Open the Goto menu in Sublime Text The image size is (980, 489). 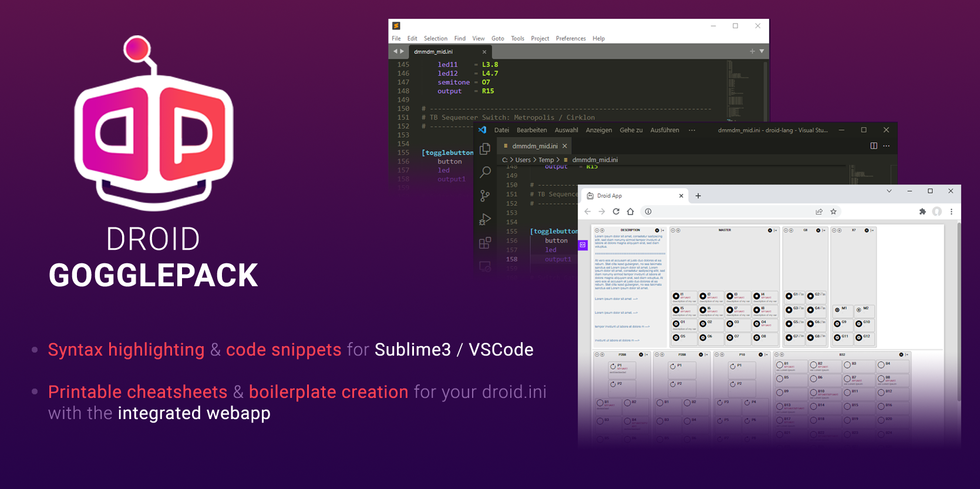[x=498, y=38]
